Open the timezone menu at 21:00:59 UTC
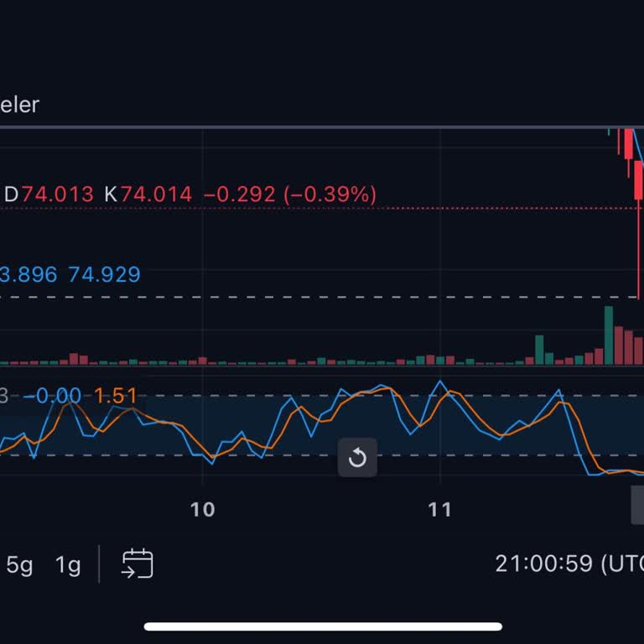 coord(569,563)
